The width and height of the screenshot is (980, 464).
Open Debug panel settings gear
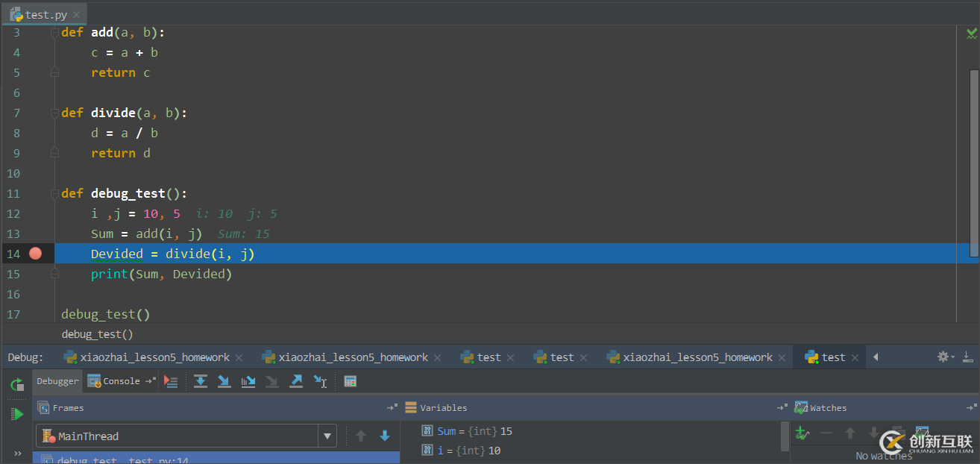click(x=943, y=357)
